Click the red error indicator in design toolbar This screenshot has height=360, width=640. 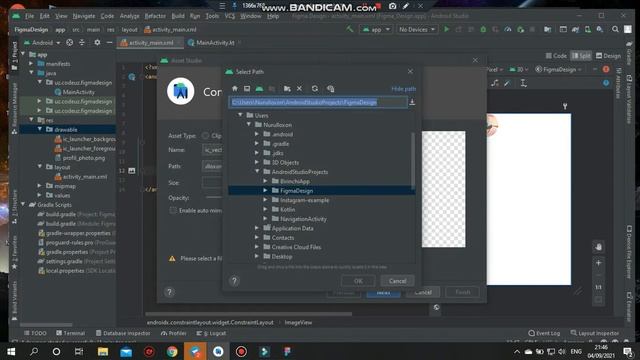click(x=606, y=69)
